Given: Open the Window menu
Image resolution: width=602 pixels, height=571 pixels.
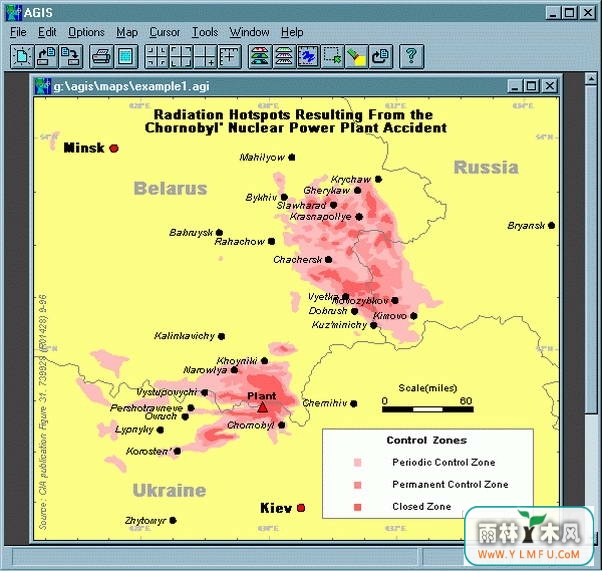Looking at the screenshot, I should tap(250, 32).
